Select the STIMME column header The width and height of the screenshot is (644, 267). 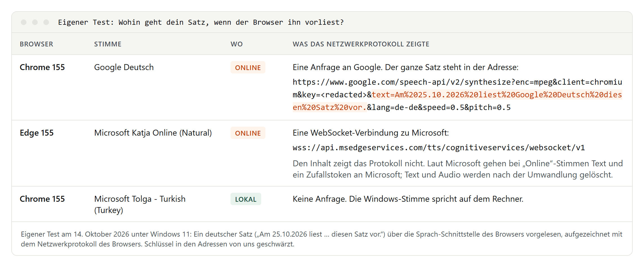point(108,44)
